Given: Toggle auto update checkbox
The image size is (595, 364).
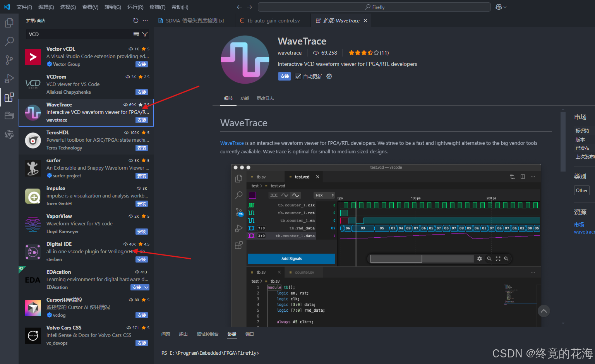Looking at the screenshot, I should [298, 76].
